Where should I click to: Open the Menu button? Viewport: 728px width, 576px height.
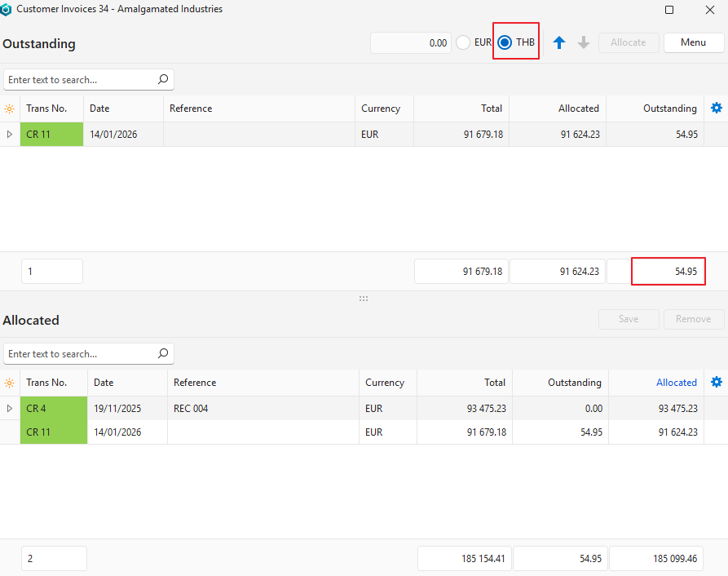[x=693, y=42]
